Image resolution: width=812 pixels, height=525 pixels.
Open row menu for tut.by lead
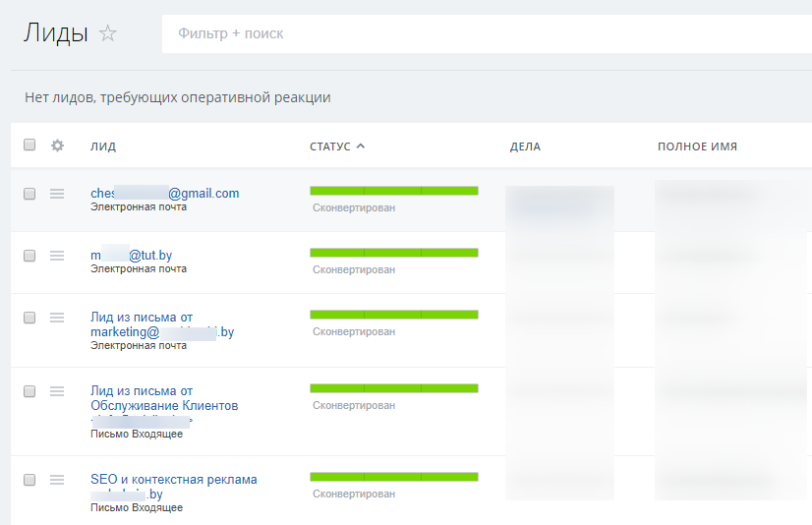pos(57,256)
